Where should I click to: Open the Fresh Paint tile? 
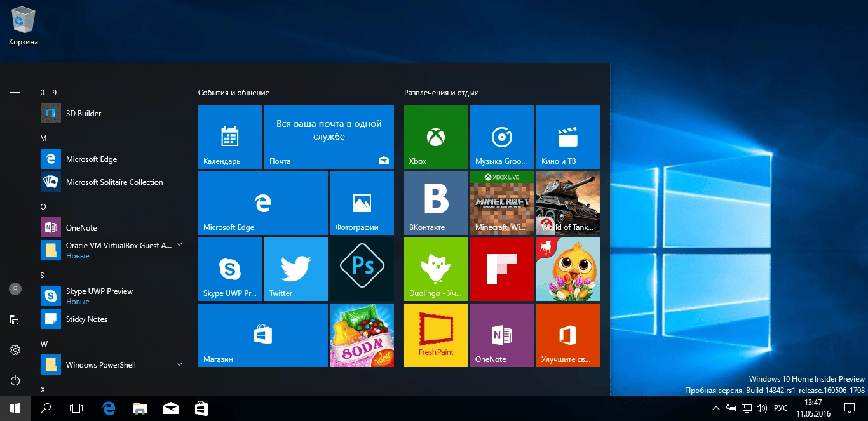point(436,335)
